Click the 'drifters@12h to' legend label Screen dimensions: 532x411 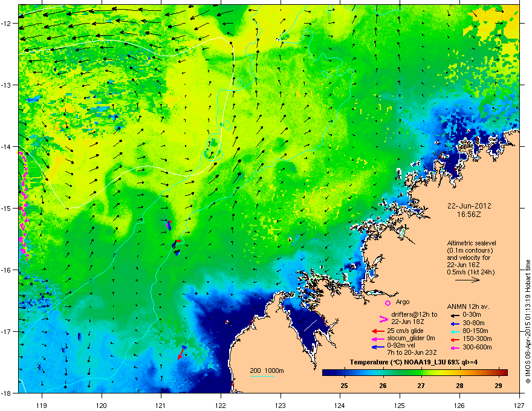[x=414, y=315]
